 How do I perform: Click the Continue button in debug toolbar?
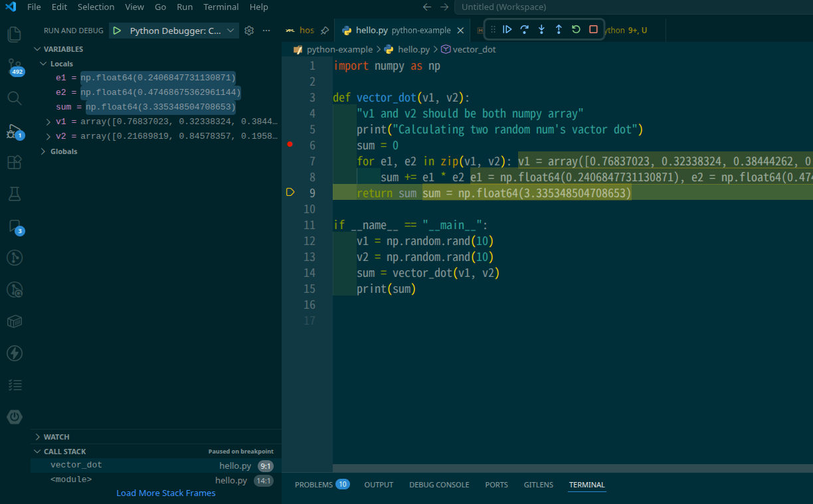click(x=507, y=30)
